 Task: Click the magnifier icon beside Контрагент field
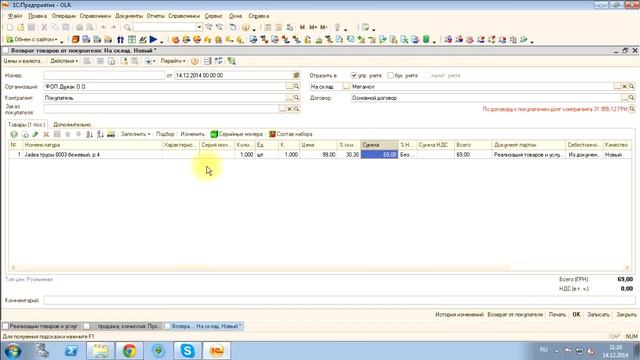coord(297,98)
